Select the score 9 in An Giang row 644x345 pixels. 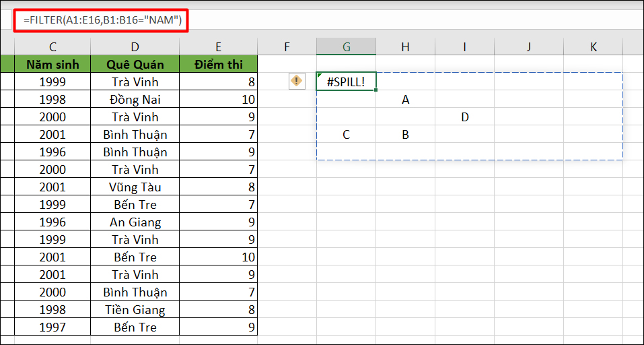pyautogui.click(x=219, y=222)
